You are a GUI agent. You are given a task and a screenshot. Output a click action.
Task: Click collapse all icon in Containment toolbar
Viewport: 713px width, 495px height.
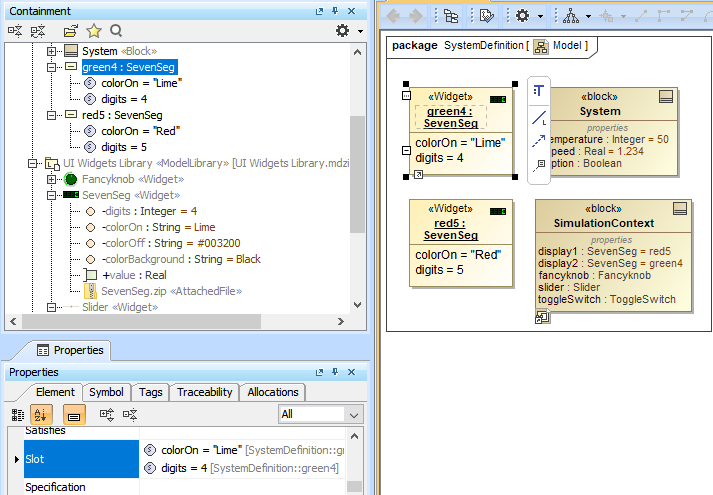click(39, 31)
